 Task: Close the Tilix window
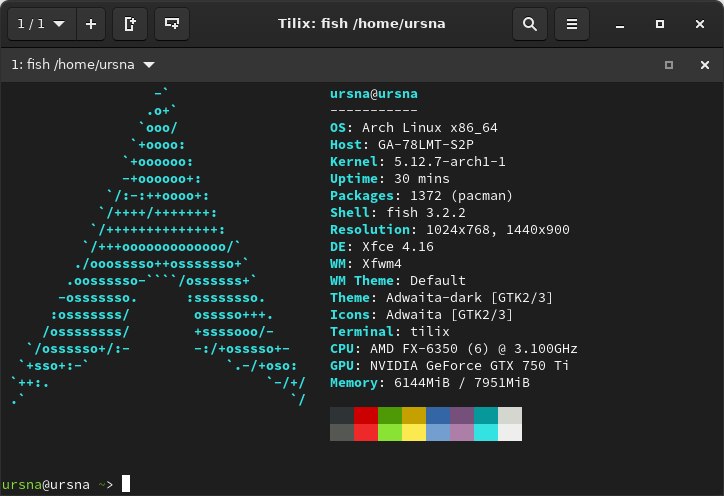[x=700, y=24]
